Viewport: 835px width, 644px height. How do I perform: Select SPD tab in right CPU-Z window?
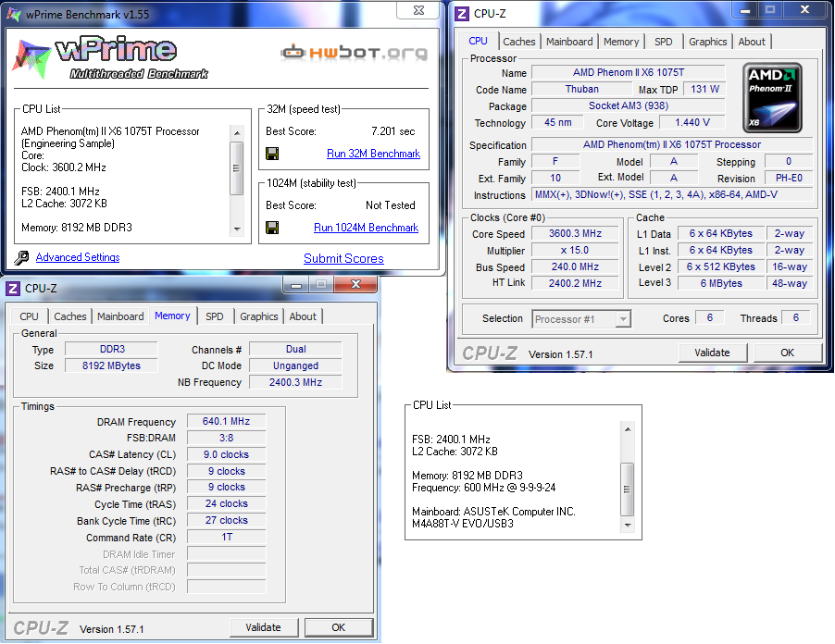click(663, 42)
